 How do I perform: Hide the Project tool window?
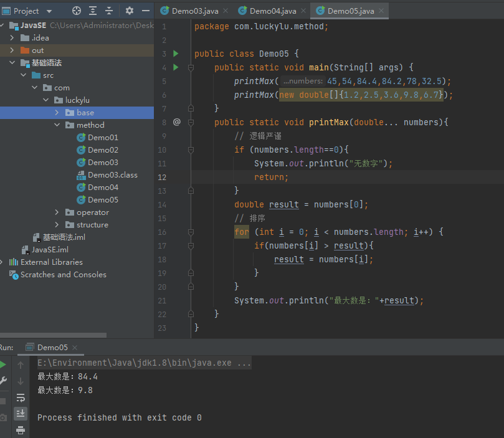(146, 11)
